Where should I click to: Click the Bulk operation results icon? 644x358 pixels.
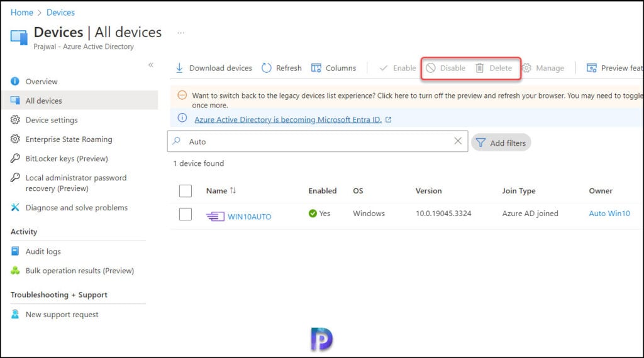[x=15, y=270]
